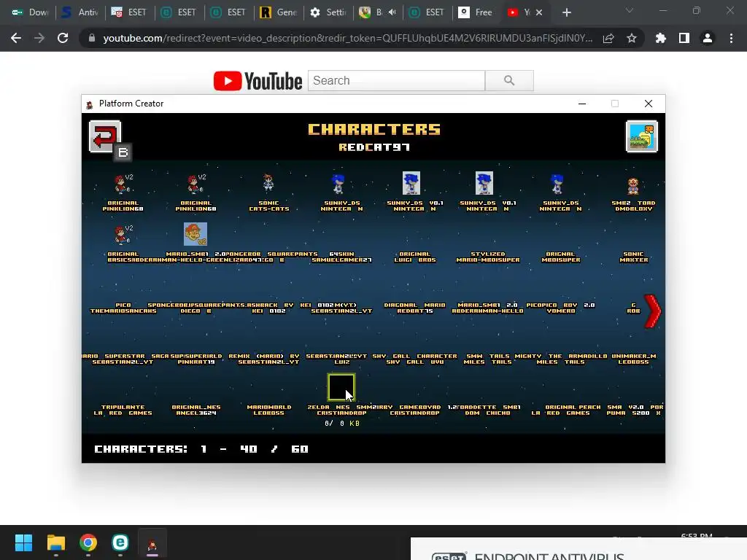
Task: Reload the page in Chrome
Action: 63,38
